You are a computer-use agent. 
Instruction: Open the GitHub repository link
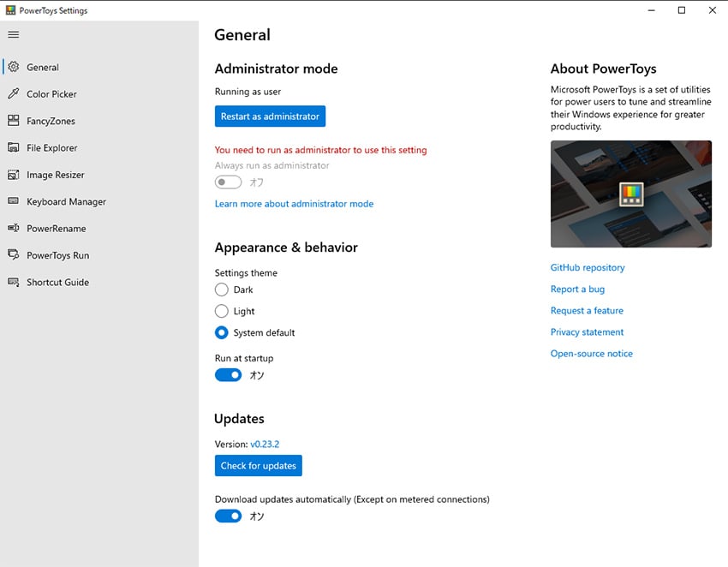(588, 267)
